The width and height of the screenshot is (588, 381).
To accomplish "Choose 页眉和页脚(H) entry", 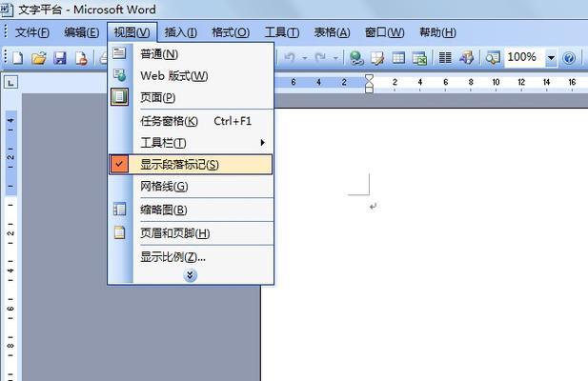I will pyautogui.click(x=191, y=233).
